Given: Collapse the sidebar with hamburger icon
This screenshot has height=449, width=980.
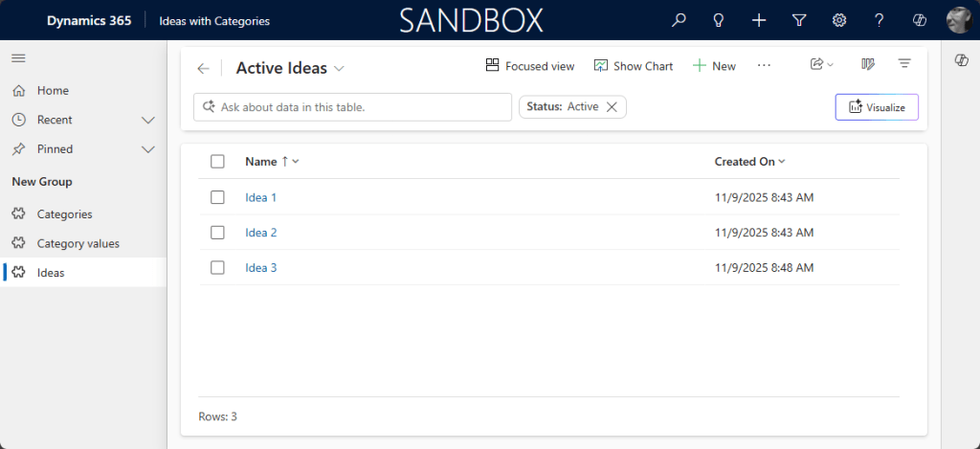Looking at the screenshot, I should click(18, 58).
